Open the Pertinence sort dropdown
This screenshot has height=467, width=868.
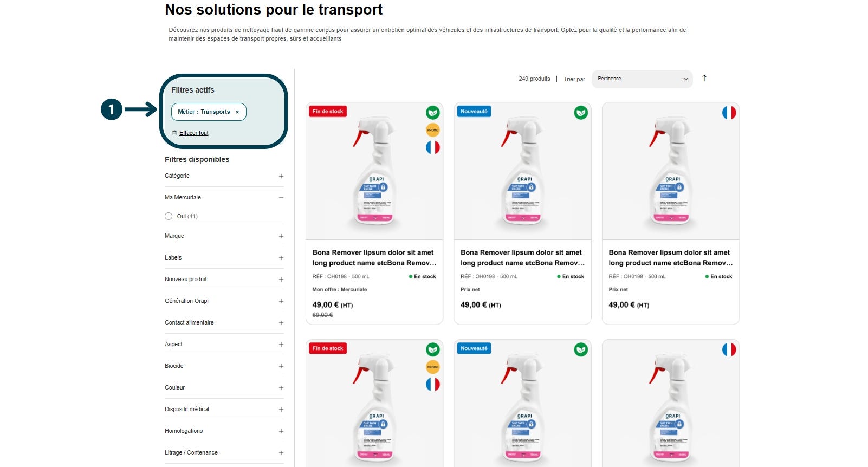pos(642,79)
